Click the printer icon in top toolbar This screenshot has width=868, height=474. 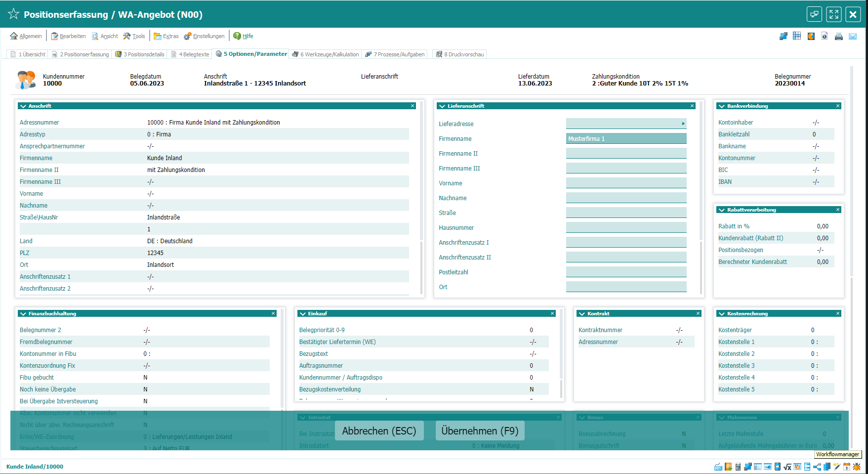[838, 36]
